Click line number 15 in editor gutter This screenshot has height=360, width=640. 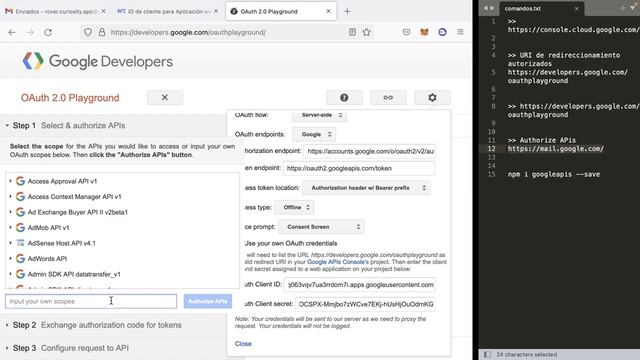(x=491, y=174)
